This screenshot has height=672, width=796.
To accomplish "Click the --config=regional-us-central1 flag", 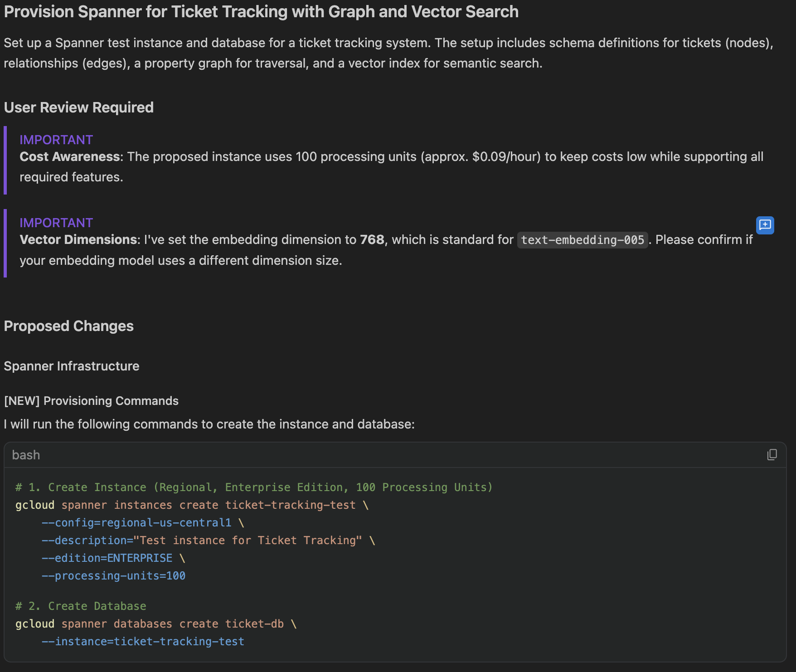I will [x=136, y=523].
